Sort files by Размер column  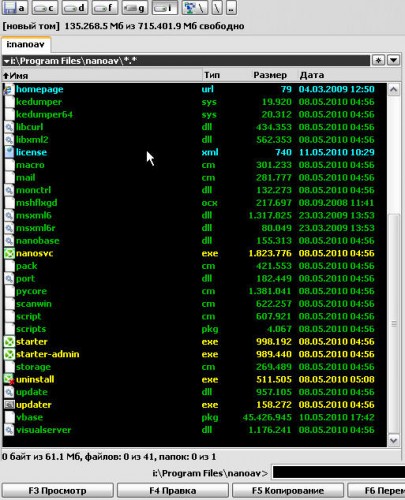269,75
